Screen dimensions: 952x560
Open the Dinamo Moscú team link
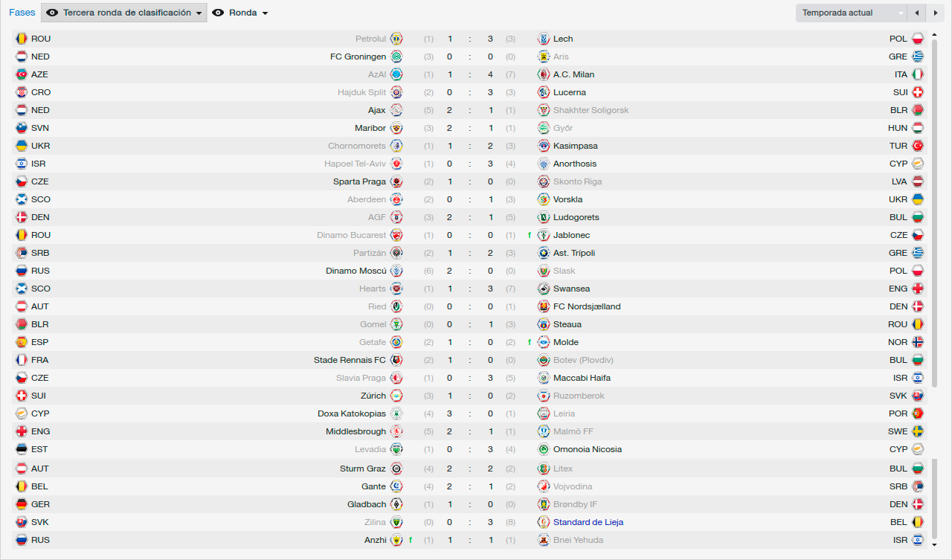(356, 271)
